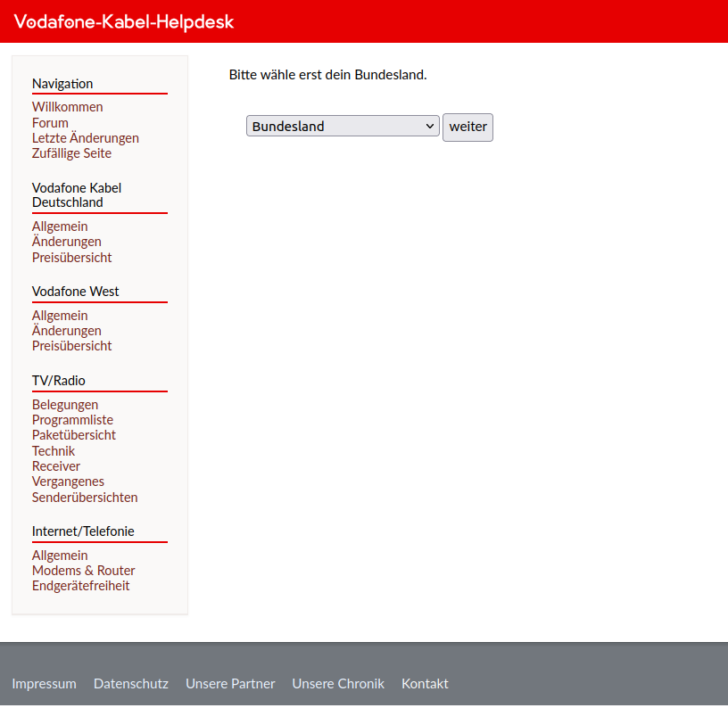Open Preisübersicht under Vodafone Kabel Deutschland
Viewport: 728px width, 708px height.
72,258
